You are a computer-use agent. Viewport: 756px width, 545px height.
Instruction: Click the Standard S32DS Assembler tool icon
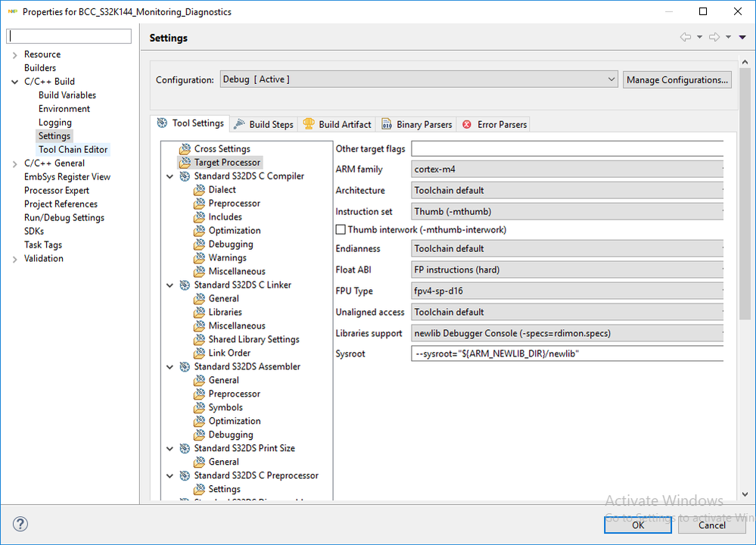coord(185,367)
